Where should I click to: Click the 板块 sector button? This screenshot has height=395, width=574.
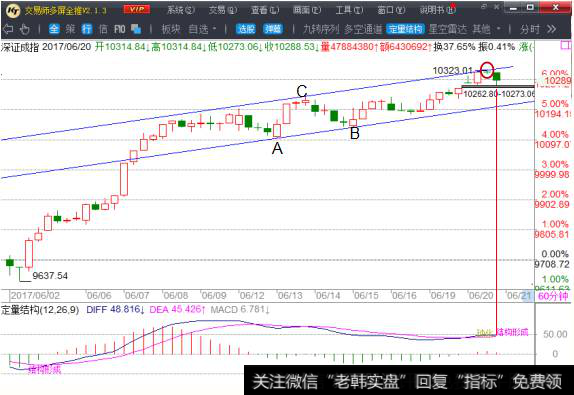[171, 29]
